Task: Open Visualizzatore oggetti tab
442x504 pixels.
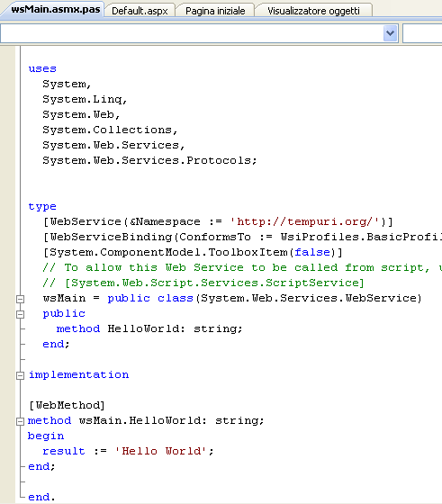Action: (313, 11)
